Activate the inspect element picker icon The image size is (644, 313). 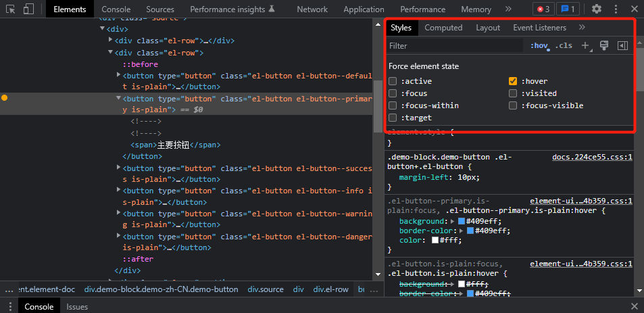(11, 9)
